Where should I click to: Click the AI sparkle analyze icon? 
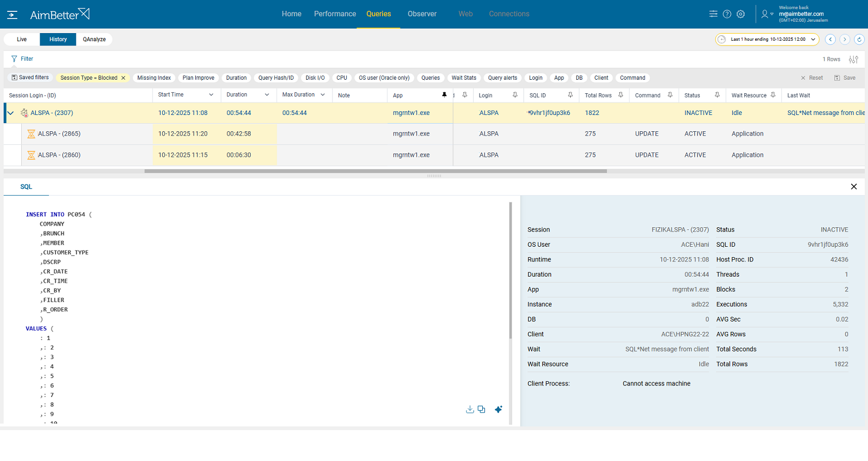click(498, 409)
